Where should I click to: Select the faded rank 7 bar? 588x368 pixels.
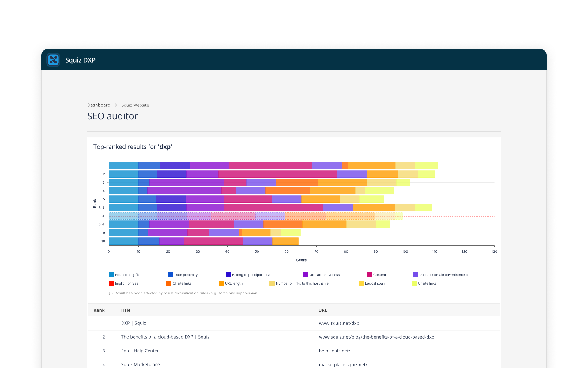(256, 216)
